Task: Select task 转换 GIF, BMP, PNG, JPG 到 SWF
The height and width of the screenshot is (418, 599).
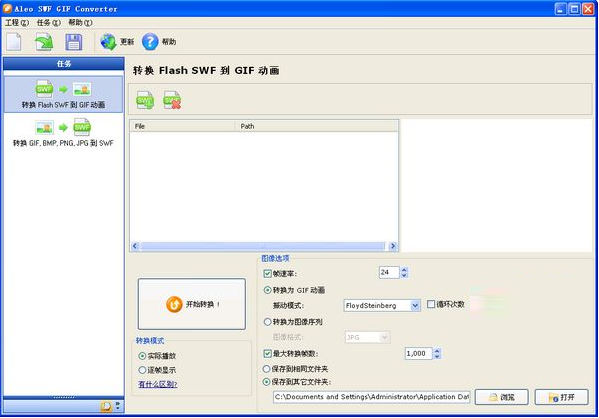Action: pos(63,133)
